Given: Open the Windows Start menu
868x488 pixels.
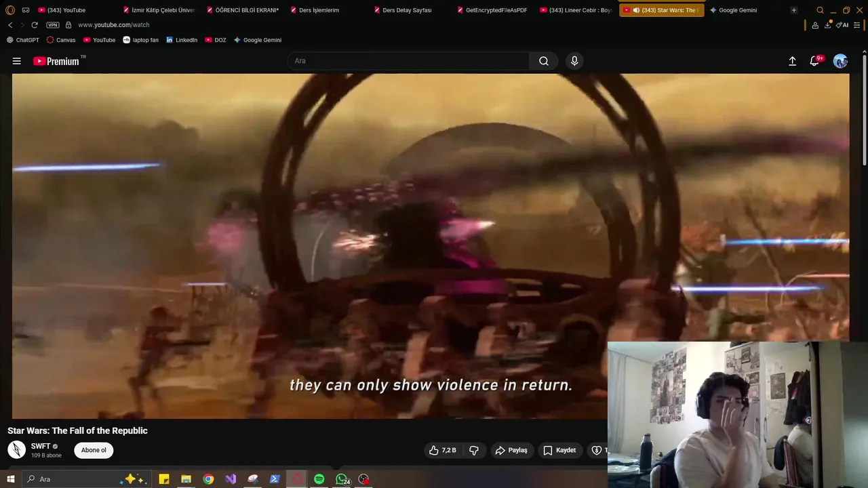Looking at the screenshot, I should pyautogui.click(x=10, y=479).
